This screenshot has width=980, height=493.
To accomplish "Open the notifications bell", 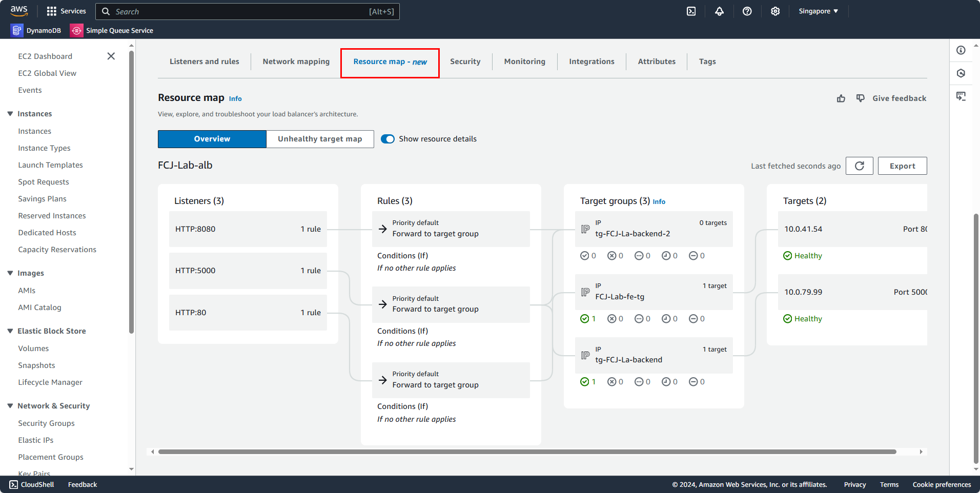I will [x=720, y=11].
